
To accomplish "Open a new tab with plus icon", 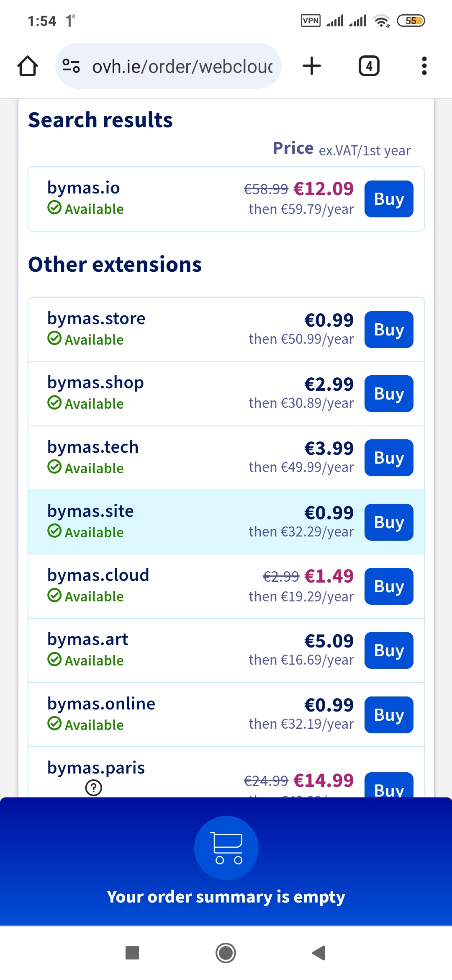I will pos(312,66).
